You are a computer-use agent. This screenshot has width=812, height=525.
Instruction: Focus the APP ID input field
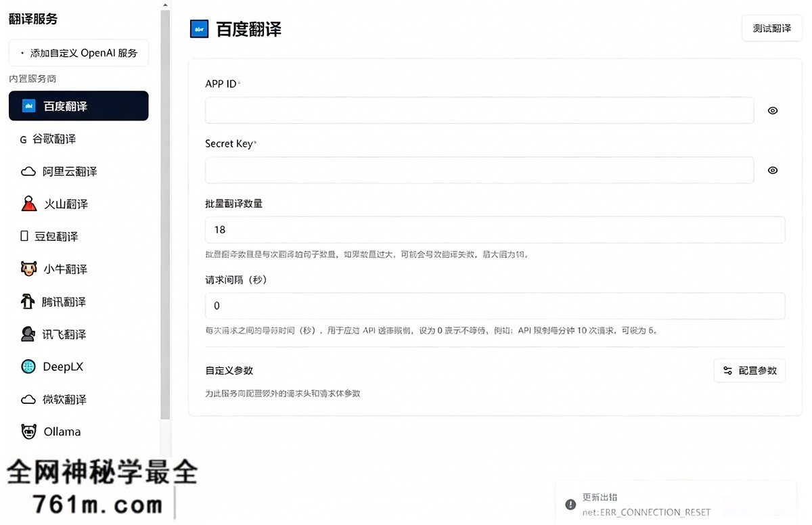(479, 110)
